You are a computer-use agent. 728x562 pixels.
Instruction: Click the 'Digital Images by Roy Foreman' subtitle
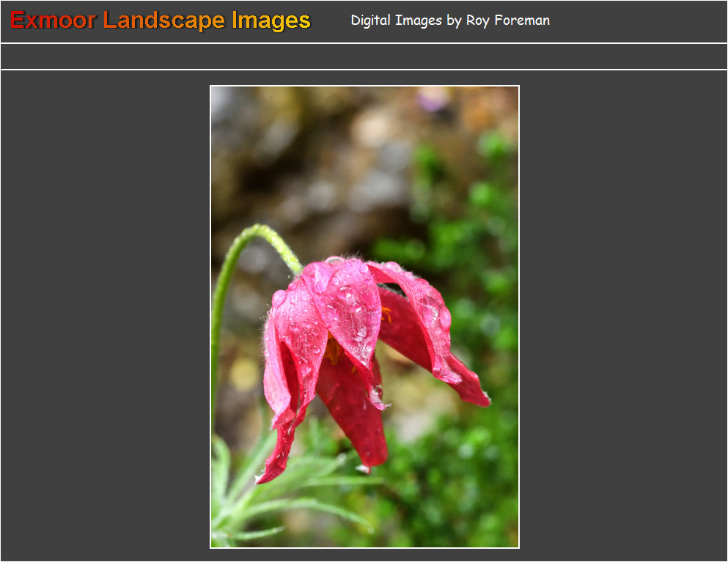(x=449, y=21)
